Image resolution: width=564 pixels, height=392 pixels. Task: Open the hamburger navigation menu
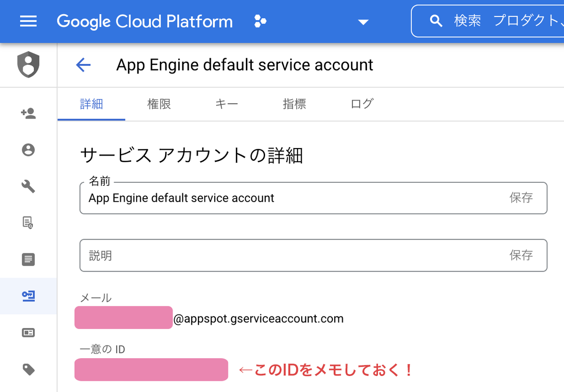pos(28,21)
